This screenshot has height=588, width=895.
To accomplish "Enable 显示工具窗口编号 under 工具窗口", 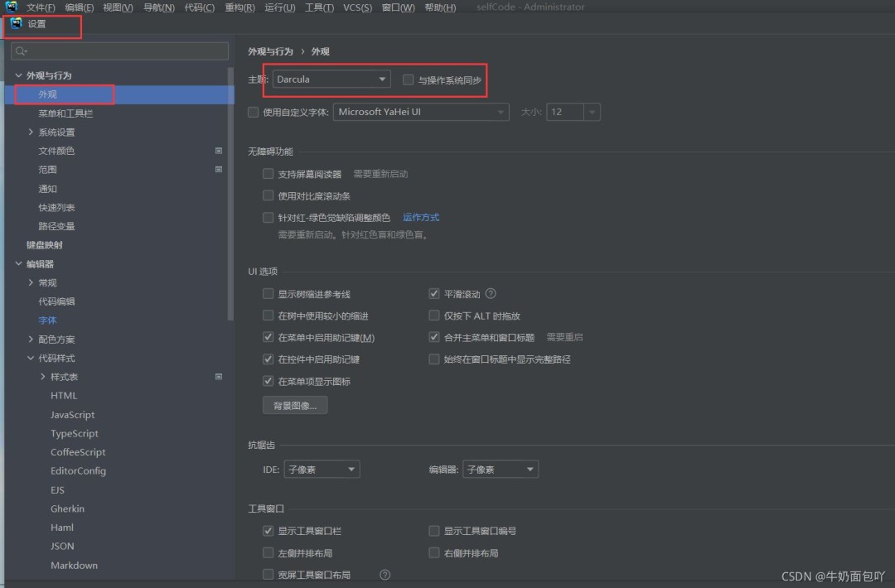I will pyautogui.click(x=433, y=531).
